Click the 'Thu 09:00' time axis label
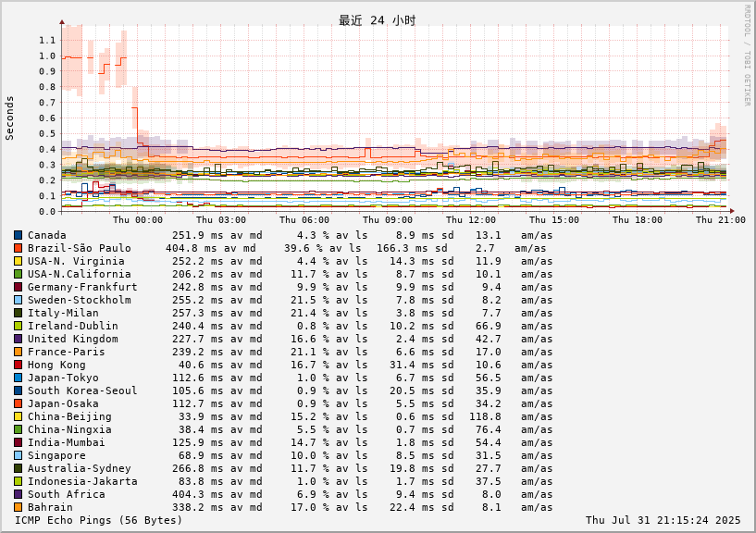The width and height of the screenshot is (756, 533). (x=388, y=220)
